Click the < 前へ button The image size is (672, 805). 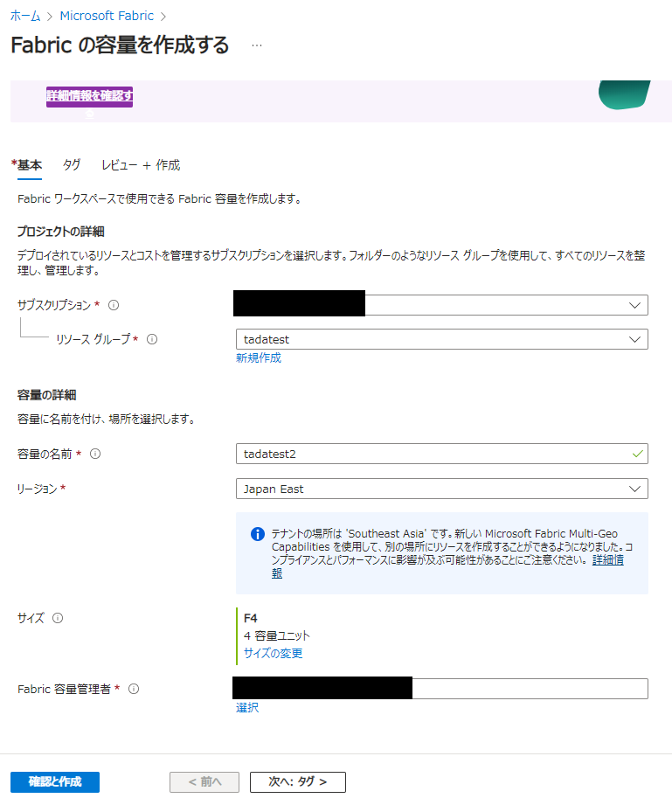(204, 782)
